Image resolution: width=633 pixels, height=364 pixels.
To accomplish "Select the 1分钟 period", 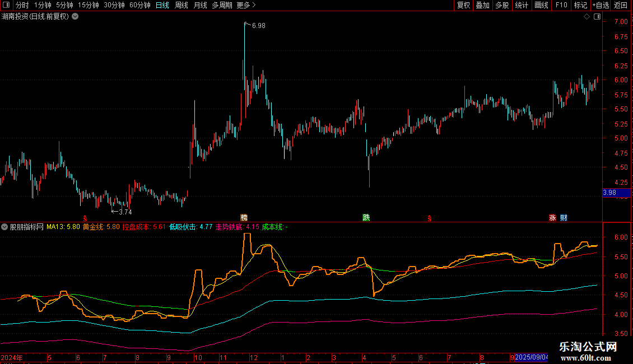I will pyautogui.click(x=43, y=5).
